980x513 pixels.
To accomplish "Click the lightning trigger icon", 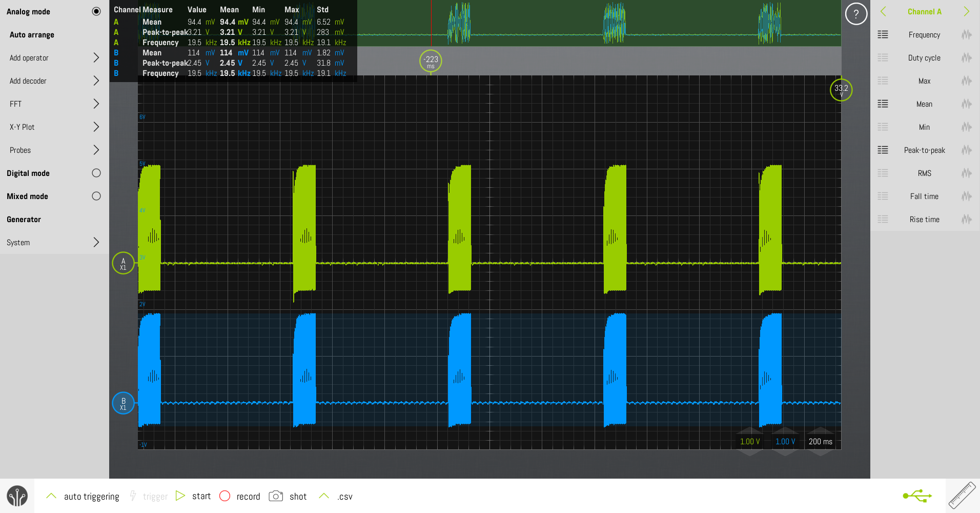I will pyautogui.click(x=133, y=496).
